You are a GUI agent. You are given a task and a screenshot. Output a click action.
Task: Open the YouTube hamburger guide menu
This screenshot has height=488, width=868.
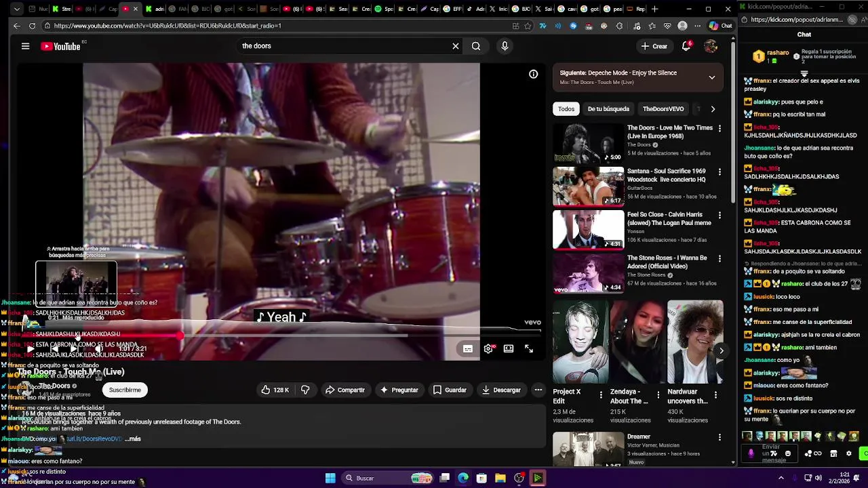[25, 46]
